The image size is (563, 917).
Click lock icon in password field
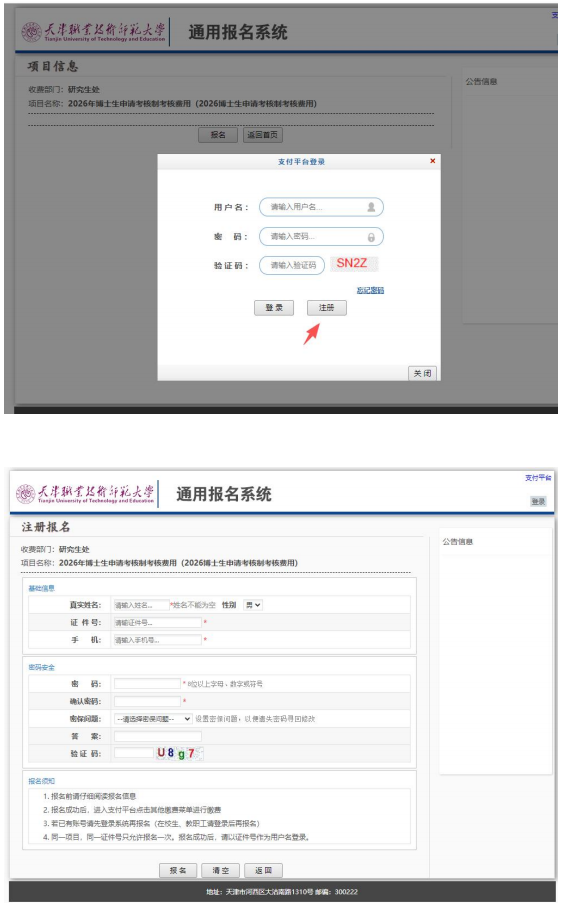[x=371, y=237]
